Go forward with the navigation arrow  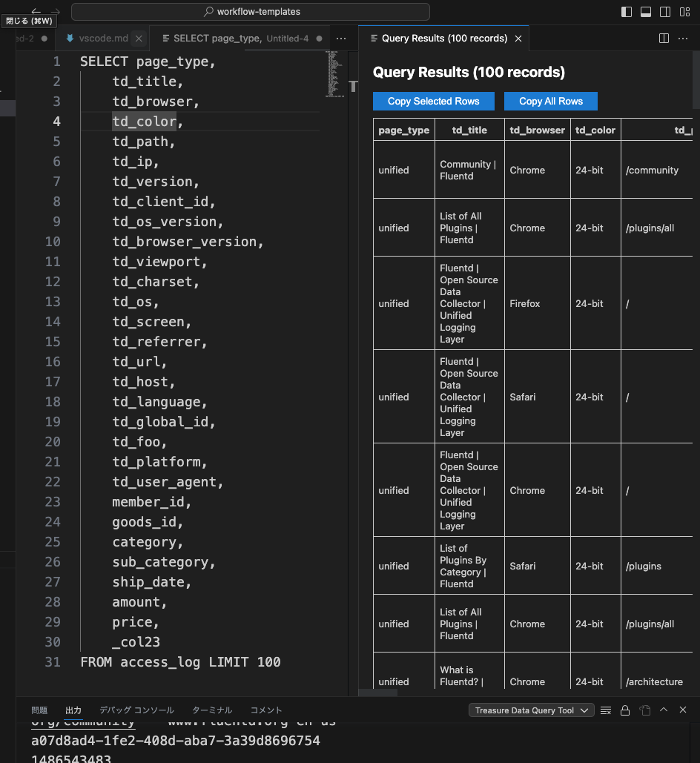pos(53,12)
